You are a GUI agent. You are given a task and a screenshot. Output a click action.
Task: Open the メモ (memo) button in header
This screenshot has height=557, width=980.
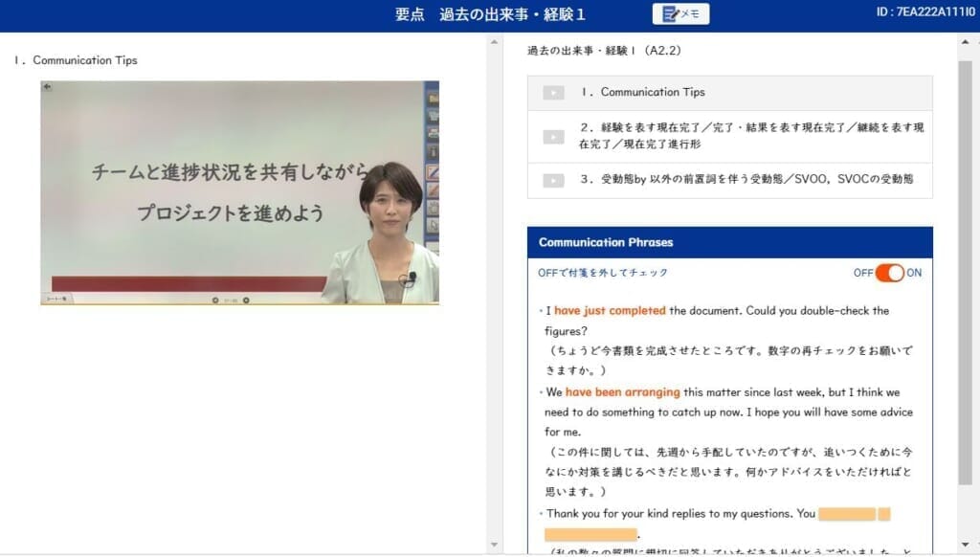pos(680,14)
